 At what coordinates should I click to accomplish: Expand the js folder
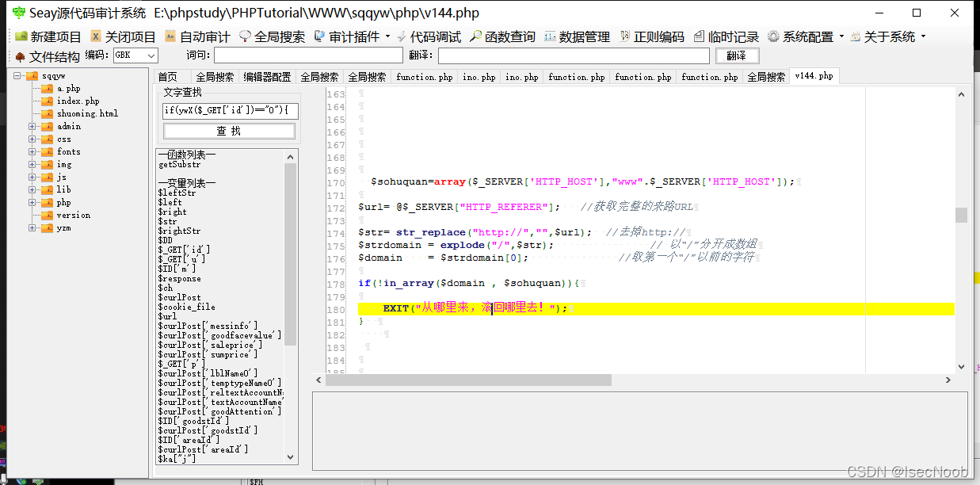tap(32, 178)
